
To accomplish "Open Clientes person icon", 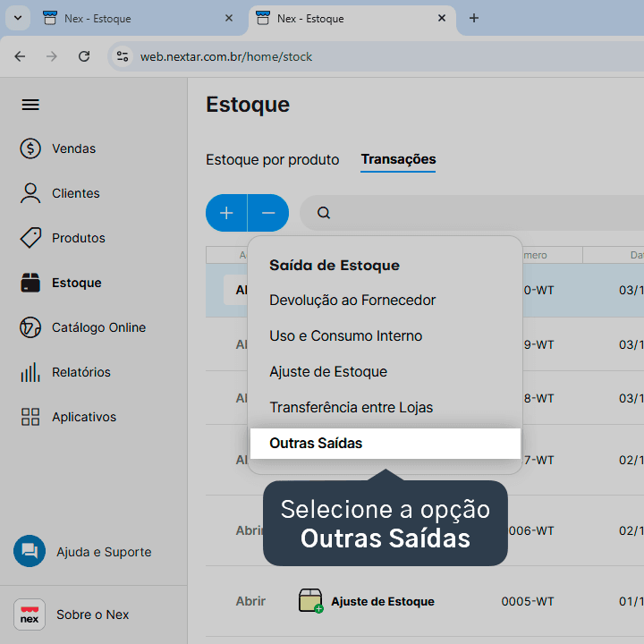I will click(30, 193).
